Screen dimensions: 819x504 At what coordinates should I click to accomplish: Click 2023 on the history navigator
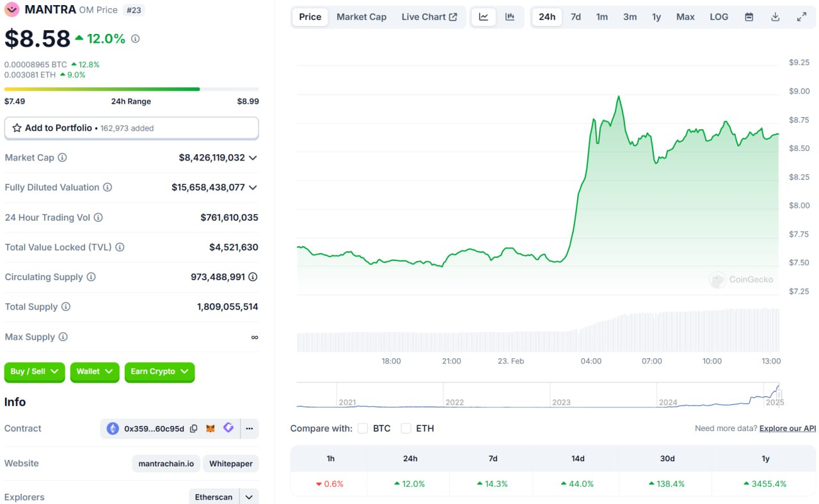[x=561, y=402]
